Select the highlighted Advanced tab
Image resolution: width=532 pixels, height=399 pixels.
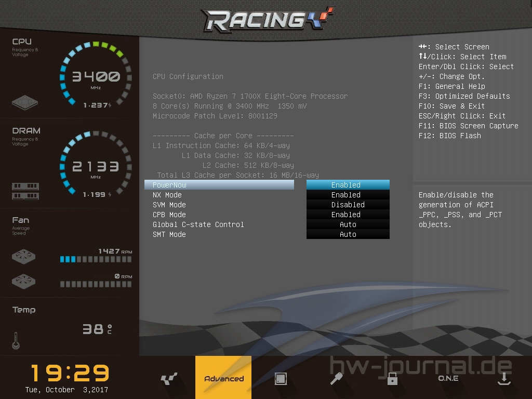pos(223,378)
